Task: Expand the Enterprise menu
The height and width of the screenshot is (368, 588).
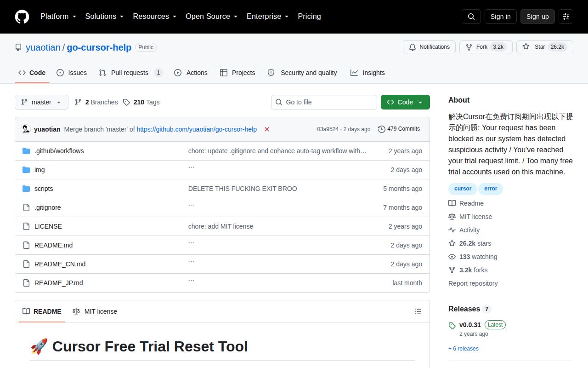Action: point(267,17)
